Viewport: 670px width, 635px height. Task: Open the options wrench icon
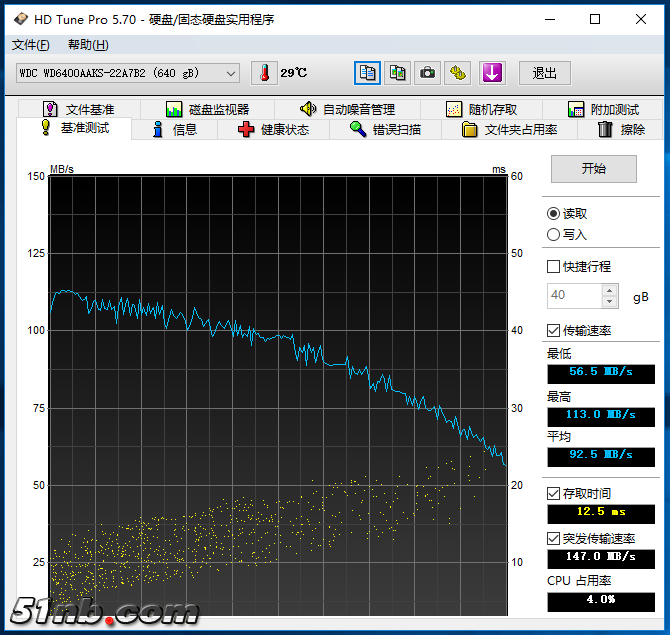pyautogui.click(x=458, y=73)
